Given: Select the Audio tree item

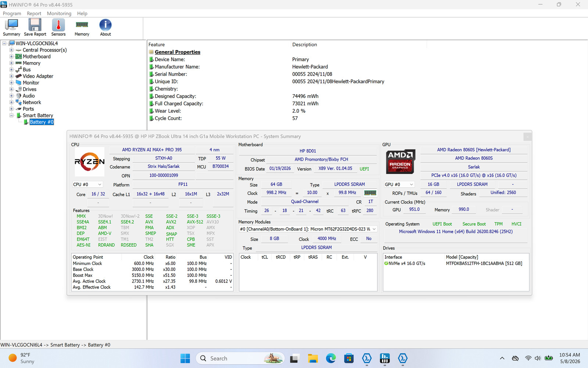Looking at the screenshot, I should pyautogui.click(x=29, y=96).
